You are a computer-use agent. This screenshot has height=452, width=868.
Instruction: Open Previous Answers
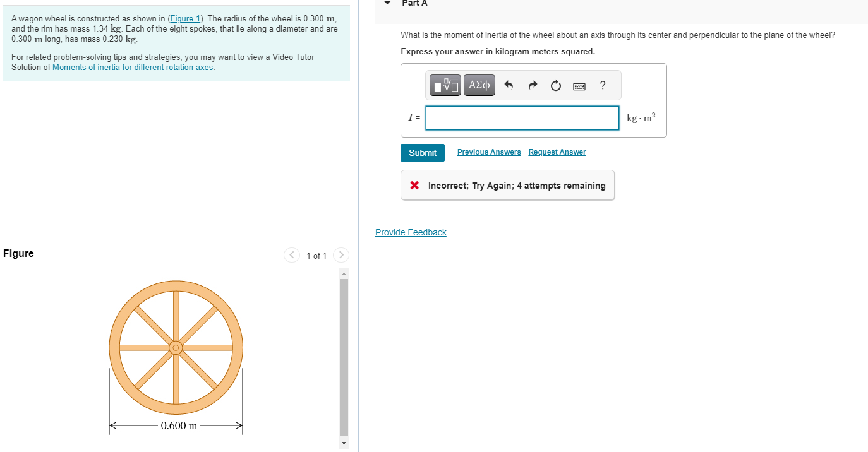point(488,152)
